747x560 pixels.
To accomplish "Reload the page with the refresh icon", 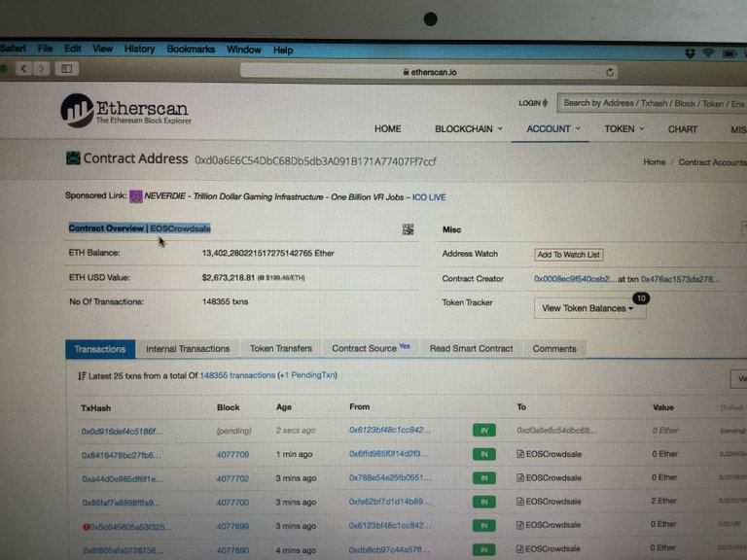I will 609,72.
